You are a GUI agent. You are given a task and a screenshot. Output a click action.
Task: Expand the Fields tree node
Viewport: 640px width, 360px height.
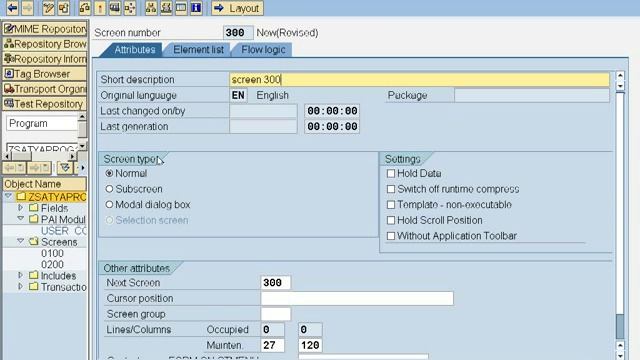pos(20,208)
